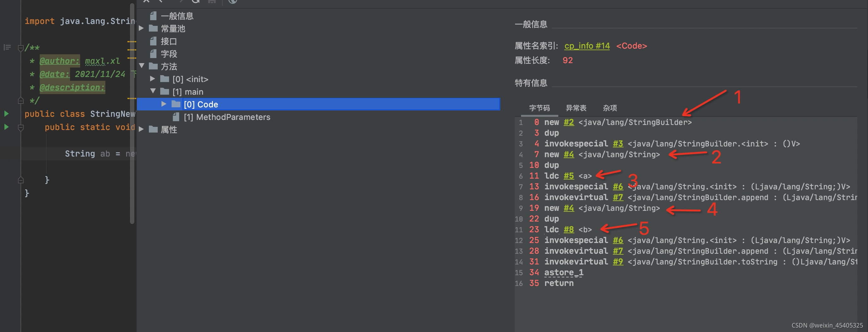Viewport: 868px width, 332px height.
Task: Collapse the 方法 node
Action: 142,66
